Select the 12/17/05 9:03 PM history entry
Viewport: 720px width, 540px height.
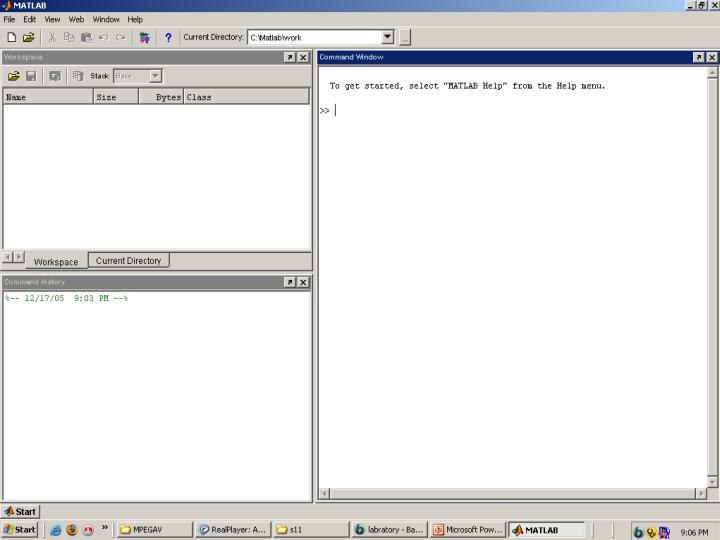(x=67, y=298)
